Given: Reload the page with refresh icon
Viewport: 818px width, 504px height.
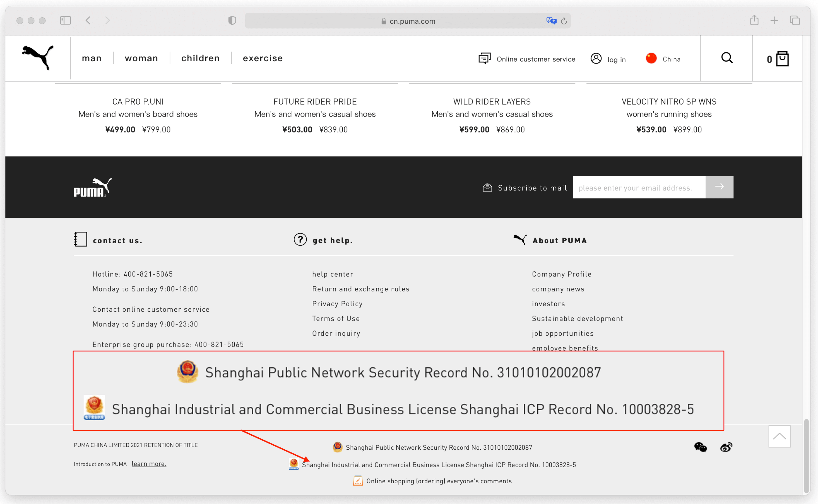Looking at the screenshot, I should click(x=564, y=21).
